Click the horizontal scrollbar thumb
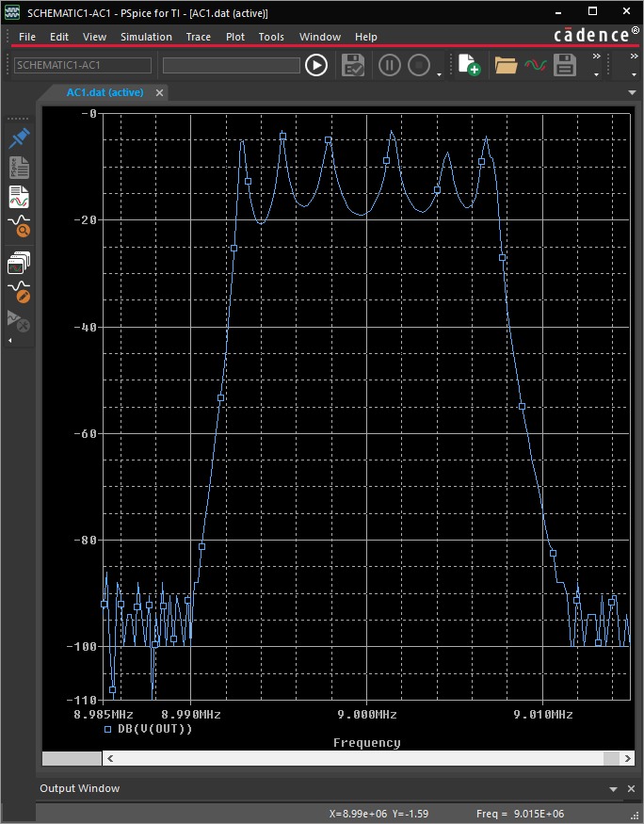Screen dimensions: 644x824 (x=611, y=758)
